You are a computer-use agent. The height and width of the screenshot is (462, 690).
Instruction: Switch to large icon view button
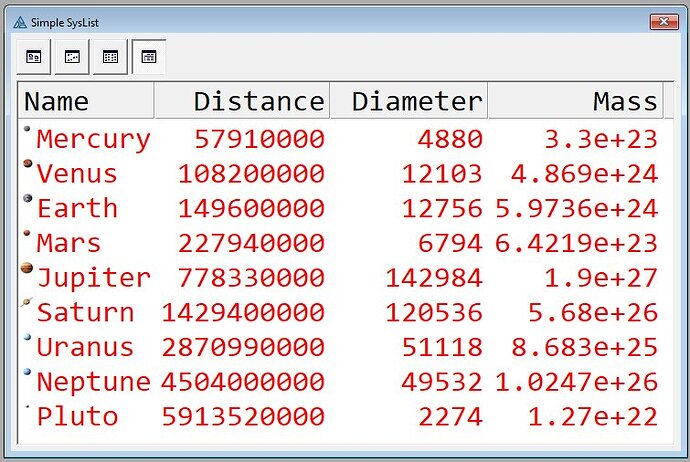click(x=34, y=57)
